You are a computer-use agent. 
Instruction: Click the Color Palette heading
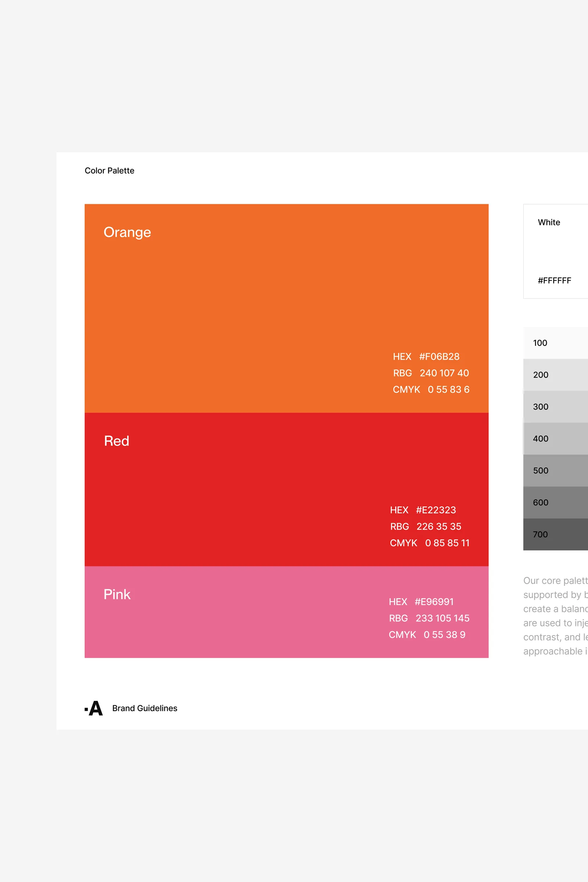pos(110,171)
